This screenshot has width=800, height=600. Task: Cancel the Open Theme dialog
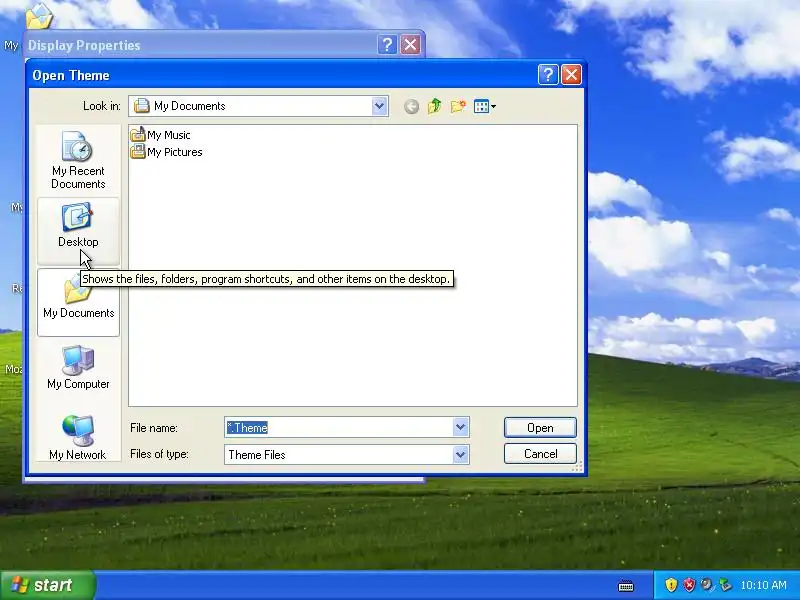coord(540,454)
